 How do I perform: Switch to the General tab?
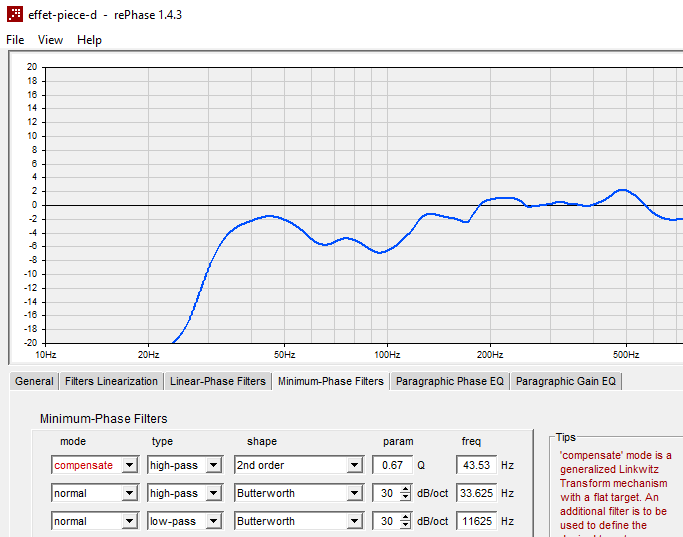(x=34, y=381)
